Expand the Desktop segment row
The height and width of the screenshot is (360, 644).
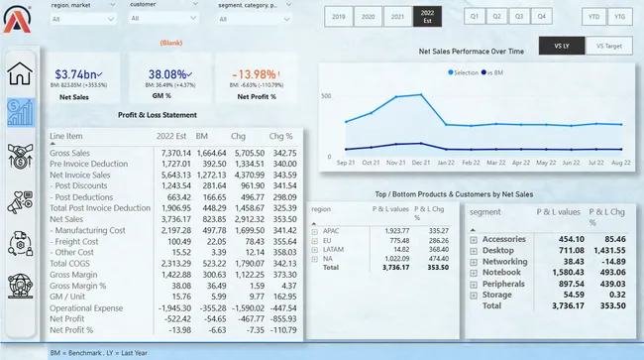[x=474, y=251]
